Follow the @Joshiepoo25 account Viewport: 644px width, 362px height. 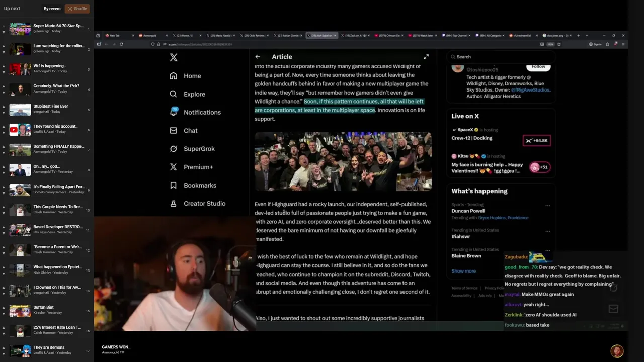click(538, 66)
